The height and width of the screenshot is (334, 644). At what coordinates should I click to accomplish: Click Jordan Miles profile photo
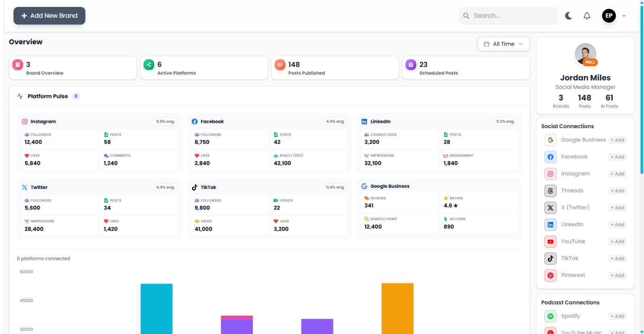[585, 54]
